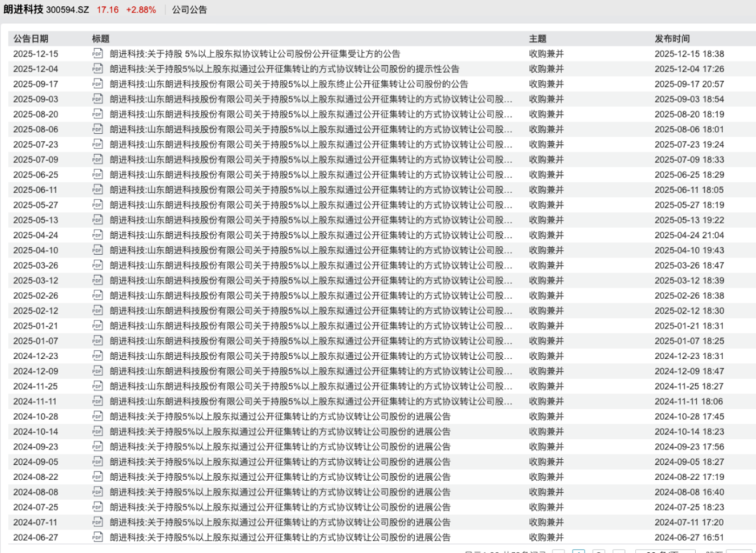Open 进展公告 title in the 2024-08-22 row
This screenshot has width=756, height=553.
pos(280,476)
